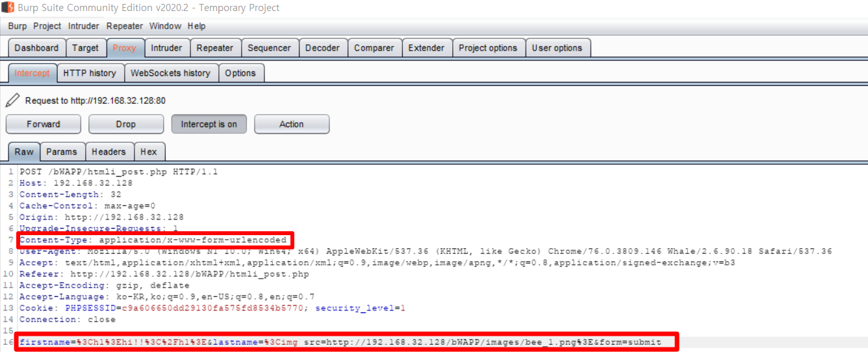Open the Help menu
Image resolution: width=868 pixels, height=352 pixels.
pyautogui.click(x=196, y=26)
